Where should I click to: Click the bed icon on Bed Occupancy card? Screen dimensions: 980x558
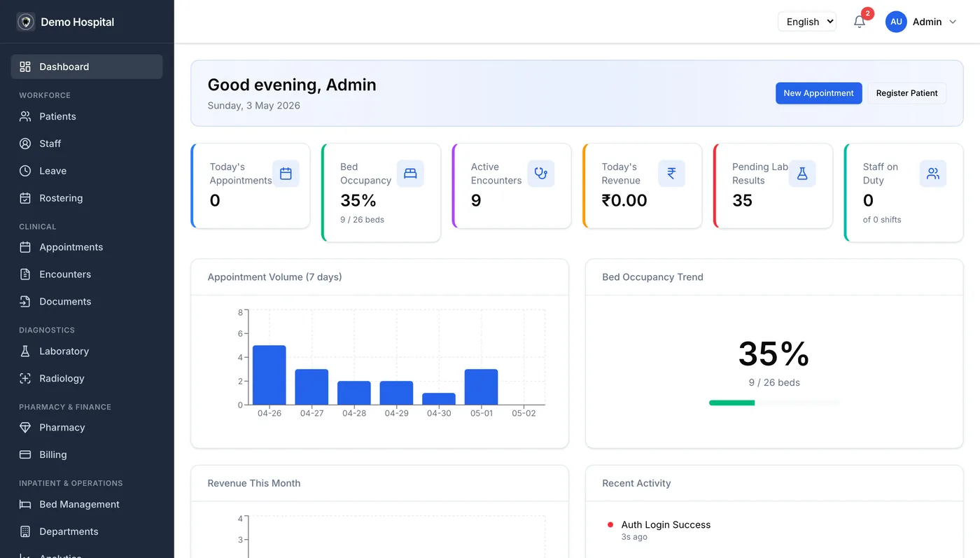tap(410, 174)
